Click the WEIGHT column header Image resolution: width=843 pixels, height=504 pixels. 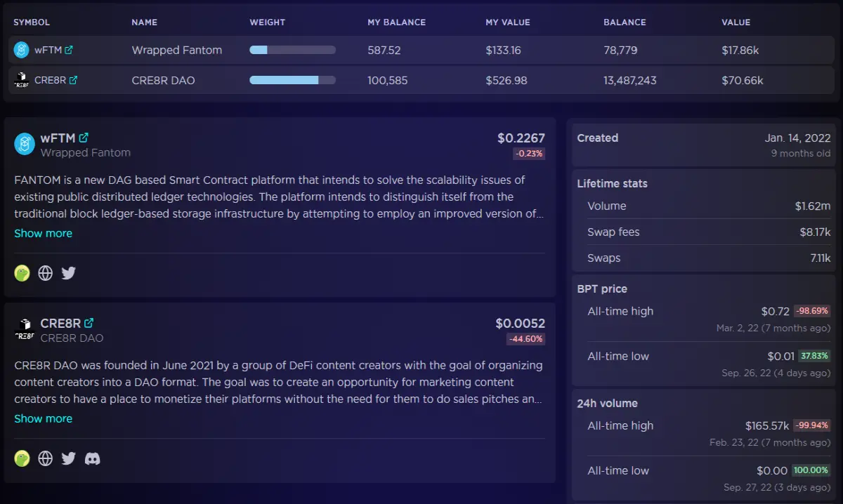point(267,22)
